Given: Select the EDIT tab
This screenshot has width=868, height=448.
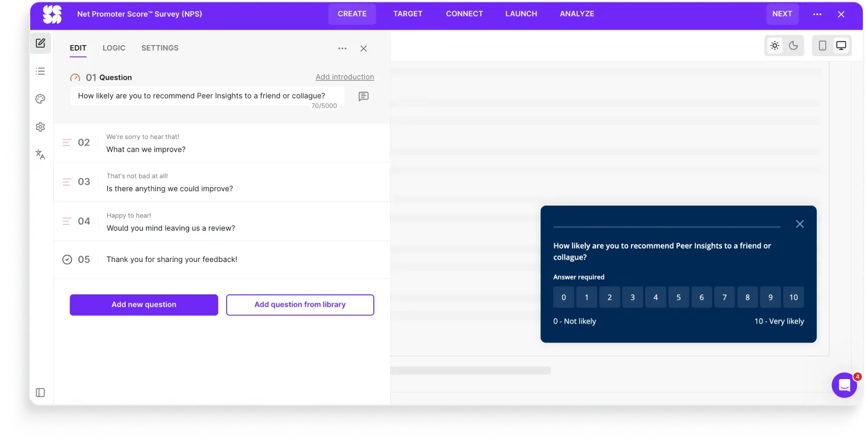Looking at the screenshot, I should pos(78,49).
